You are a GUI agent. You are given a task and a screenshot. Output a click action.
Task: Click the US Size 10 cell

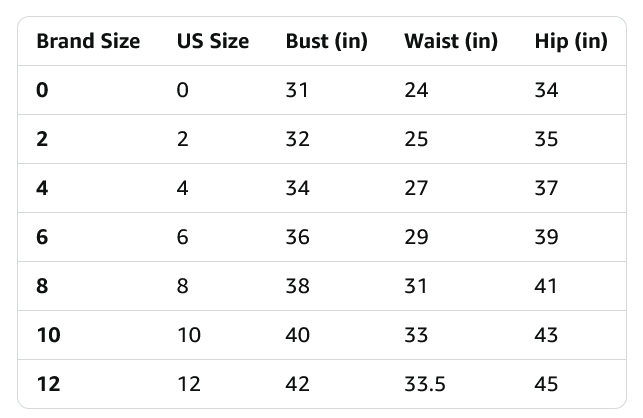(x=189, y=335)
